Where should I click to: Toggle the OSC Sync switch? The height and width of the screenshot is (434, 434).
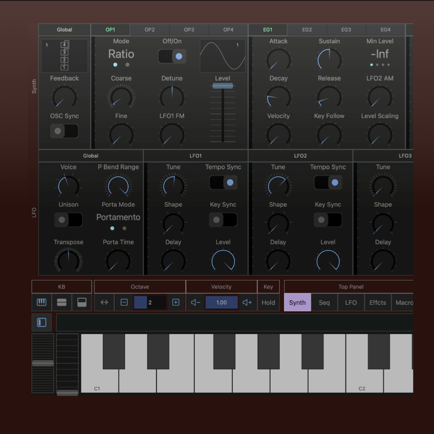(x=64, y=131)
